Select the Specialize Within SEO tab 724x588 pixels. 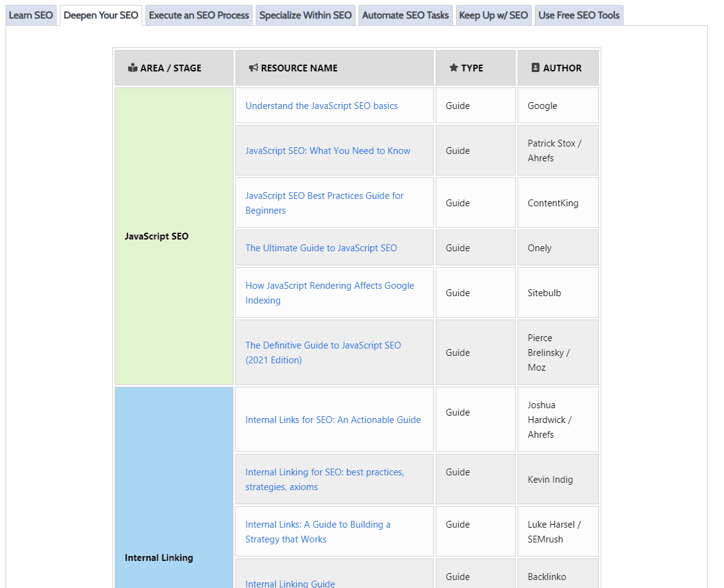[305, 15]
